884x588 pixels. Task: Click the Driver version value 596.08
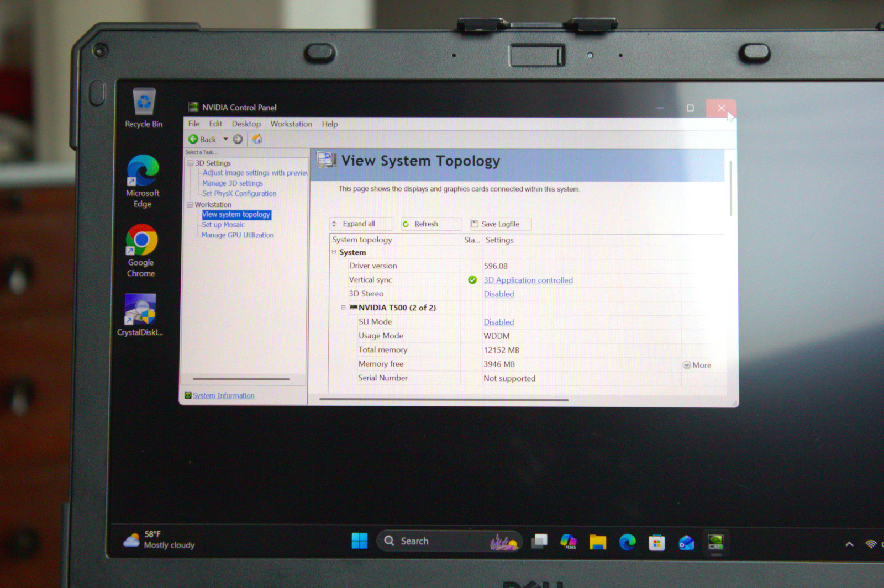point(496,266)
